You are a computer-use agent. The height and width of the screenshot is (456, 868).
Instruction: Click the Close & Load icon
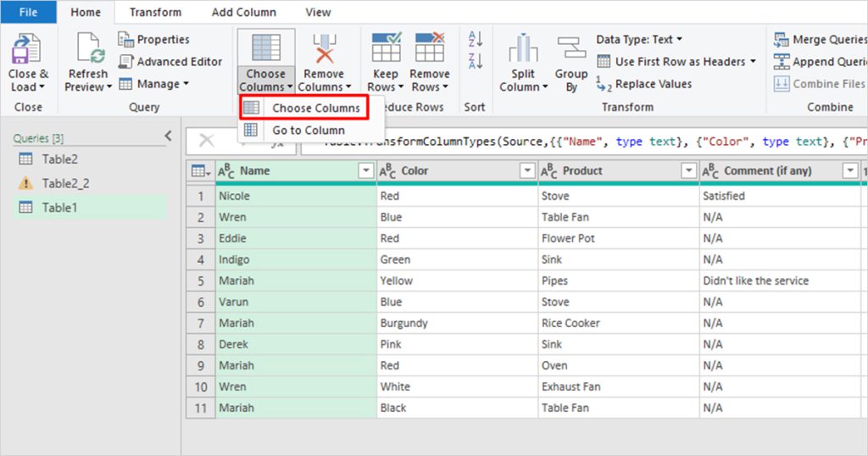[25, 48]
